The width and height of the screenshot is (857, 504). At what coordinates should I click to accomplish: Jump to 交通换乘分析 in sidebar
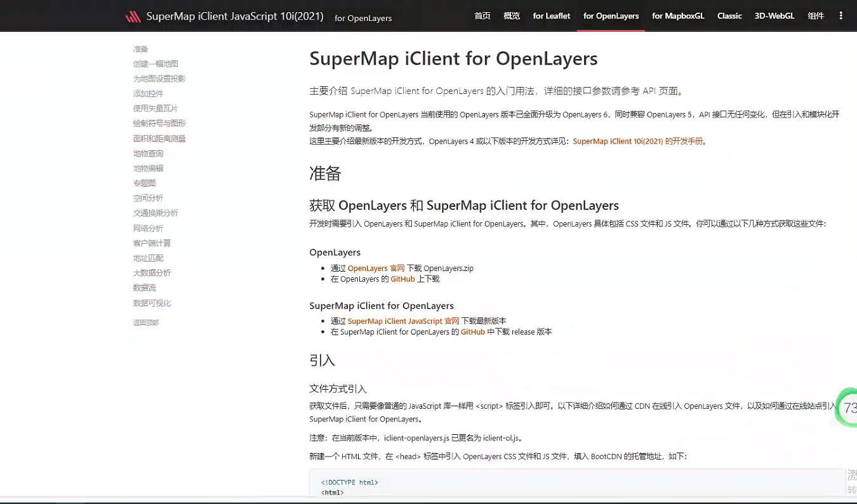156,213
